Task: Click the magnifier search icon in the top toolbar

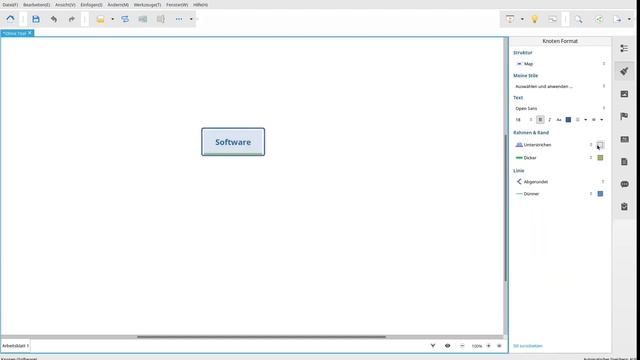Action: 579,19
